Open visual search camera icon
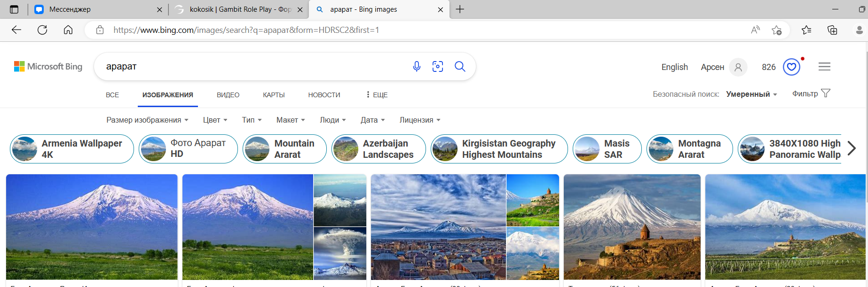This screenshot has height=287, width=868. pyautogui.click(x=438, y=67)
